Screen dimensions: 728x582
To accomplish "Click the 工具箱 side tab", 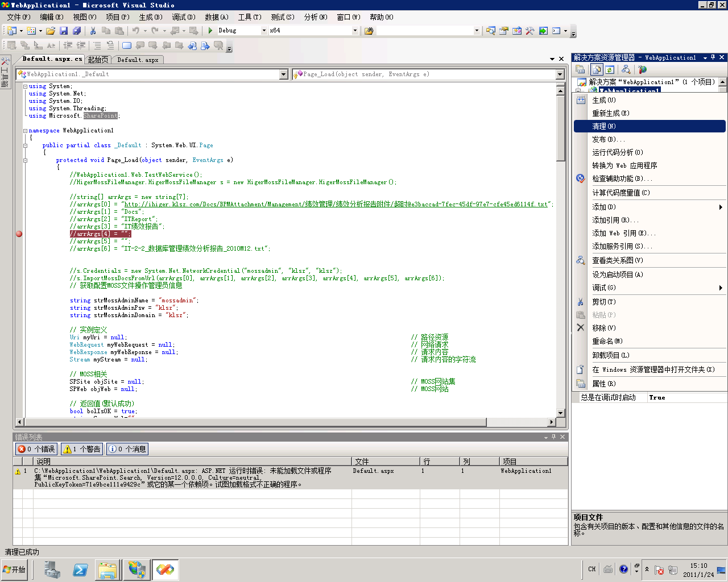I will pyautogui.click(x=5, y=72).
